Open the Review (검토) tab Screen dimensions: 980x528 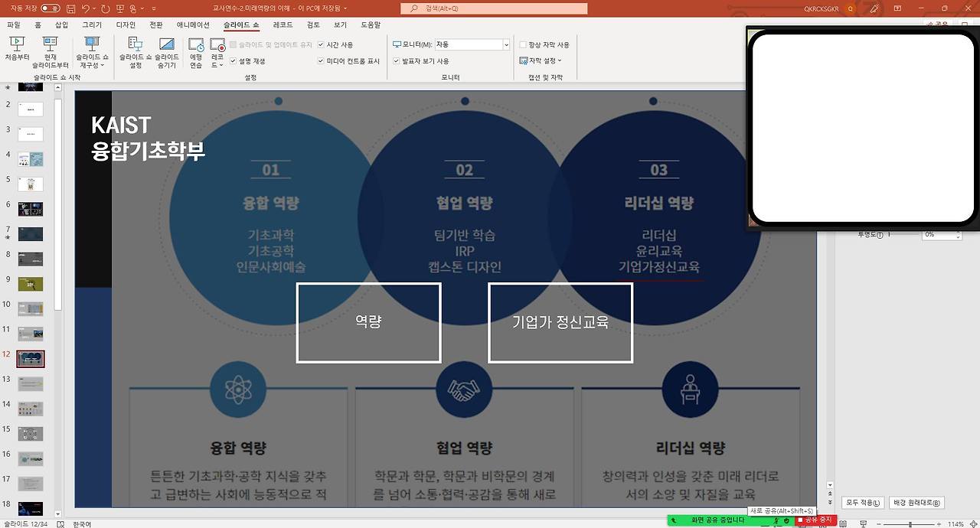(x=313, y=25)
